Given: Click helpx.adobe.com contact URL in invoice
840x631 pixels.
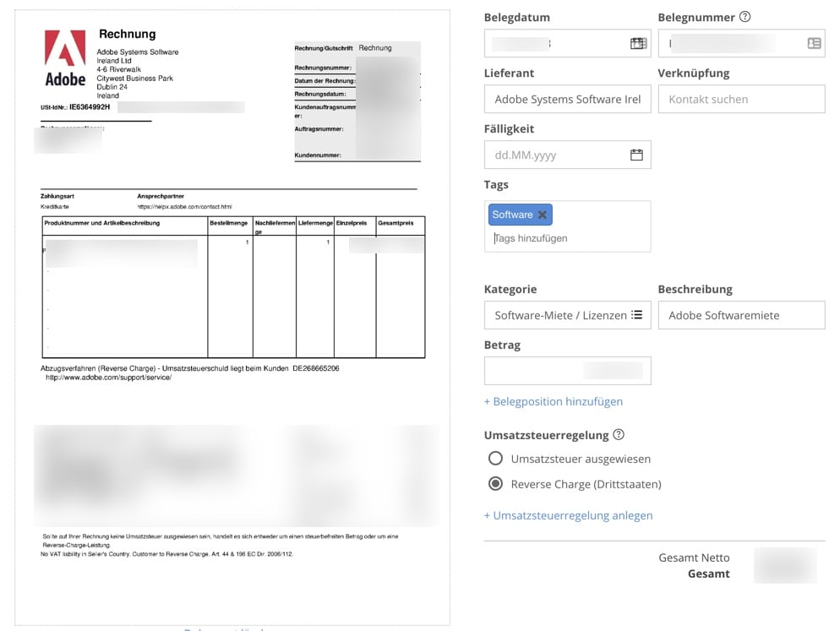Looking at the screenshot, I should 184,207.
